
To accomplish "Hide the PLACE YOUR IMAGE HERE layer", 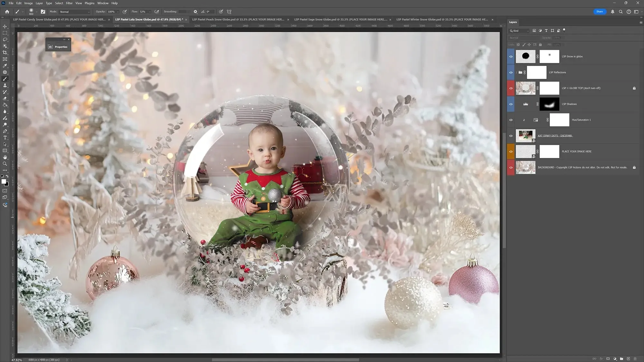I will click(x=511, y=152).
